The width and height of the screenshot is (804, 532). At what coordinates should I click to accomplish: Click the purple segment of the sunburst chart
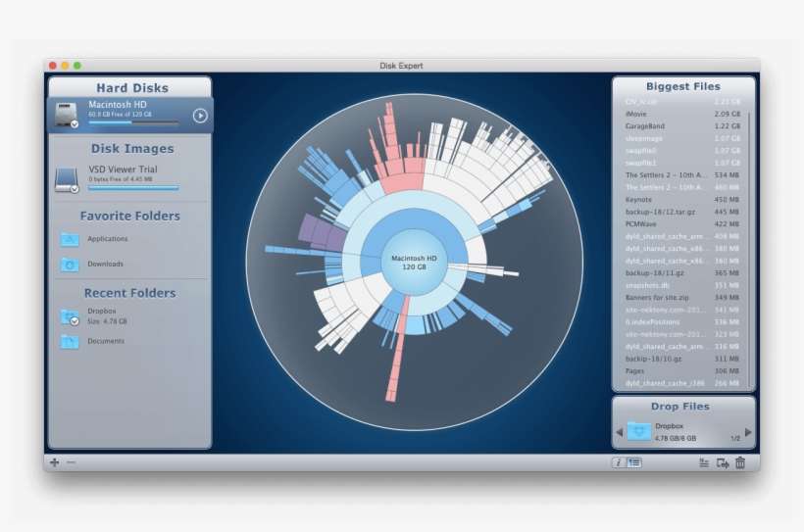pyautogui.click(x=322, y=231)
